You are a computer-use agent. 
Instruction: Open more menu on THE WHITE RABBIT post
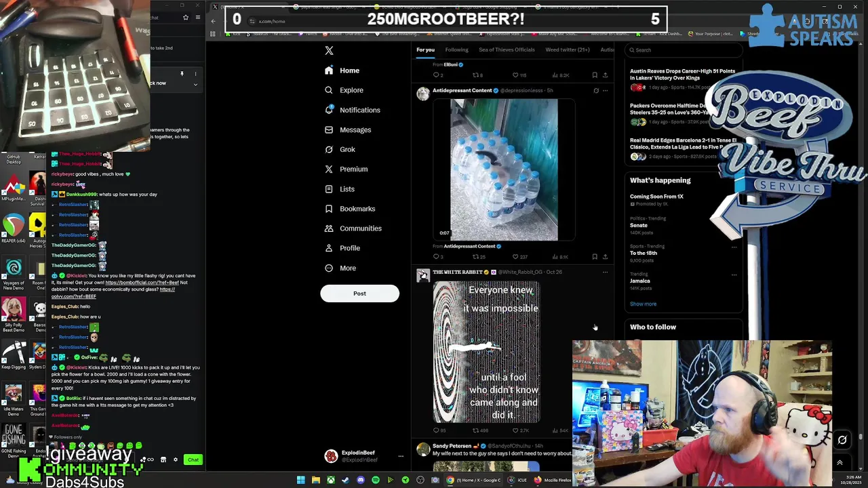point(605,272)
